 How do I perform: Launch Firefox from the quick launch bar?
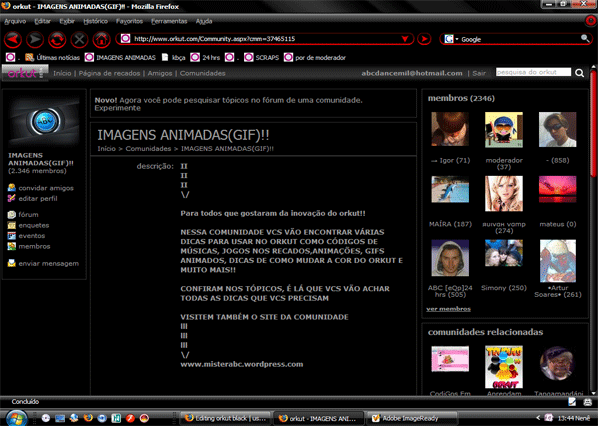pyautogui.click(x=88, y=418)
